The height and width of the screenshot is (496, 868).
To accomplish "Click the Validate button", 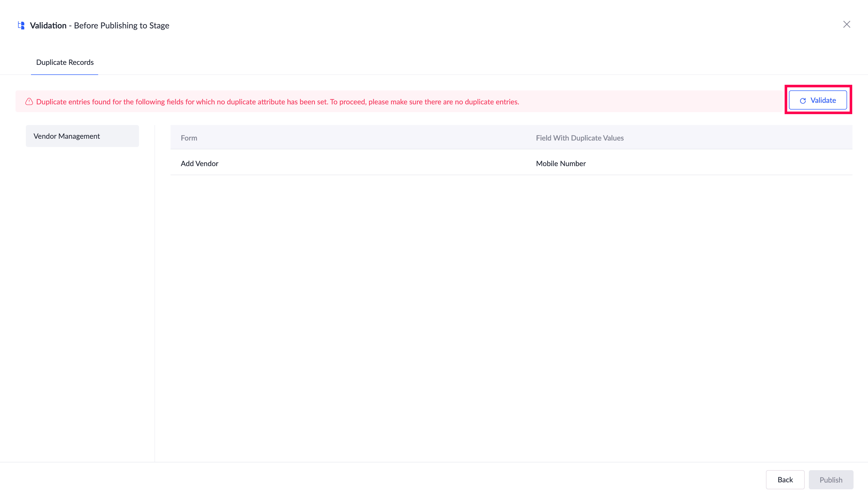I will (818, 100).
